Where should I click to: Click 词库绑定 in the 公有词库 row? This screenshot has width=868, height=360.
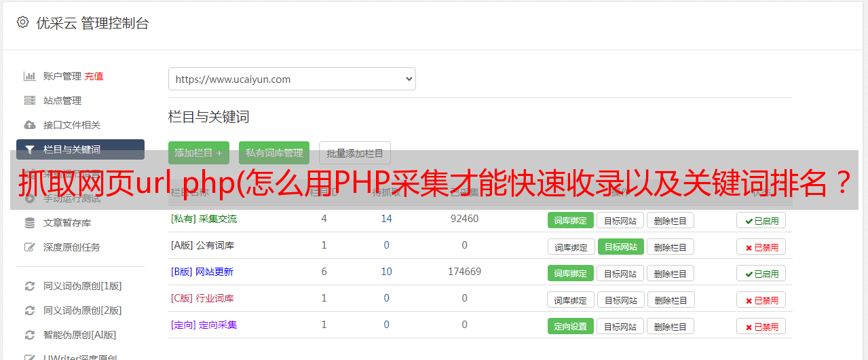[x=571, y=247]
